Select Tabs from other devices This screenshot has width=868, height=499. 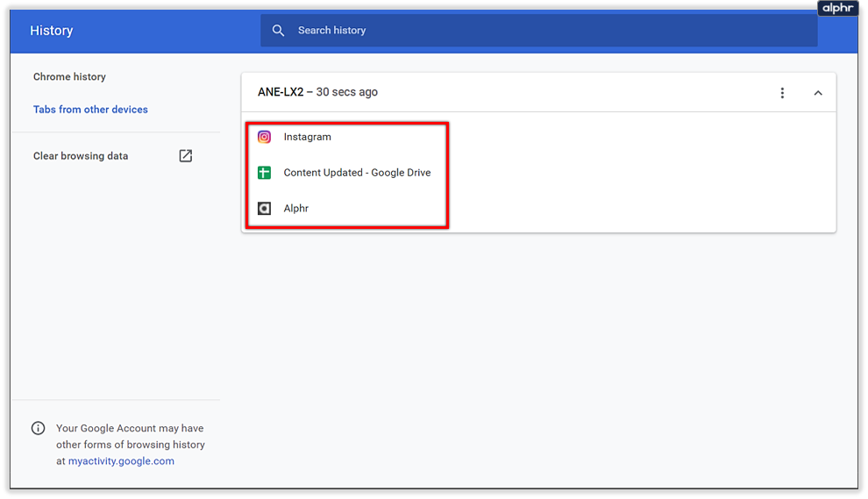(90, 110)
